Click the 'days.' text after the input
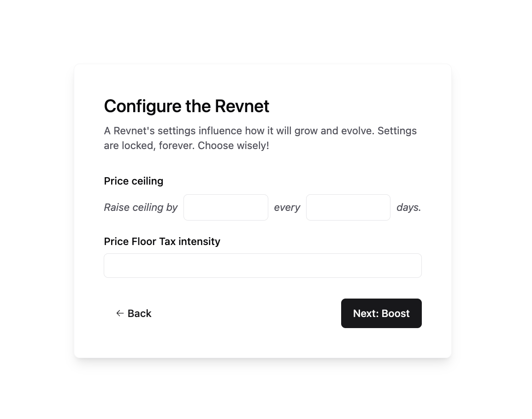Screen dimensions: 532x419 coord(408,207)
